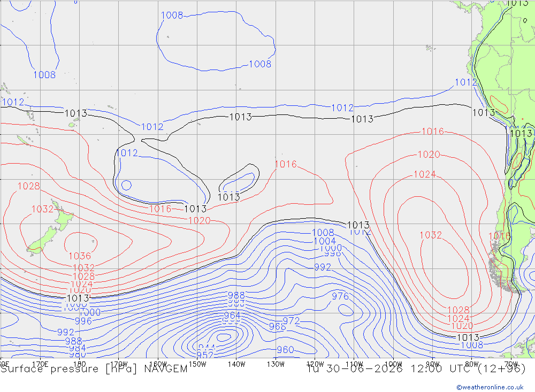Click the 1008 label at top of closed contour
535x392 pixels.
(172, 16)
